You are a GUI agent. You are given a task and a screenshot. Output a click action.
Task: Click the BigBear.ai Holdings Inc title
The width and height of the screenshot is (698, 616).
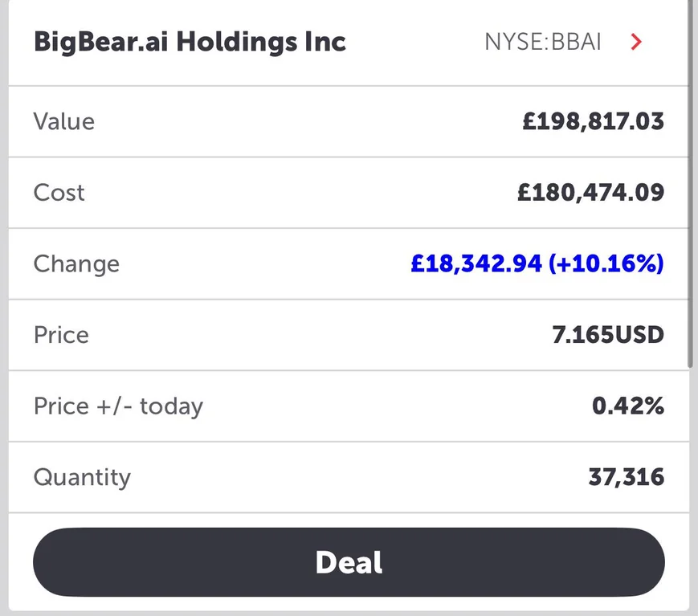pos(190,42)
